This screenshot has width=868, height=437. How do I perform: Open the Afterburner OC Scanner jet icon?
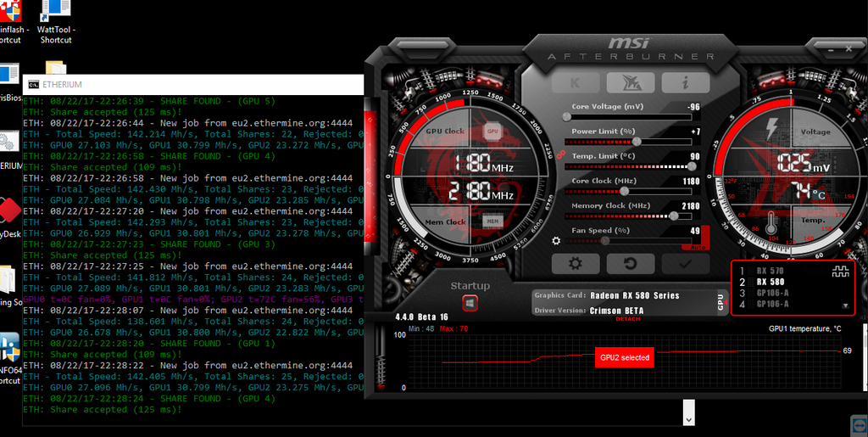631,83
